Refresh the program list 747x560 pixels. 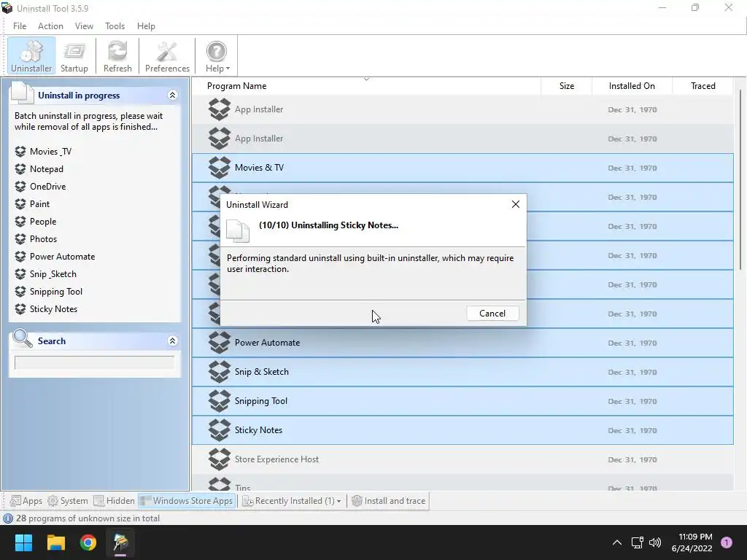(x=117, y=55)
